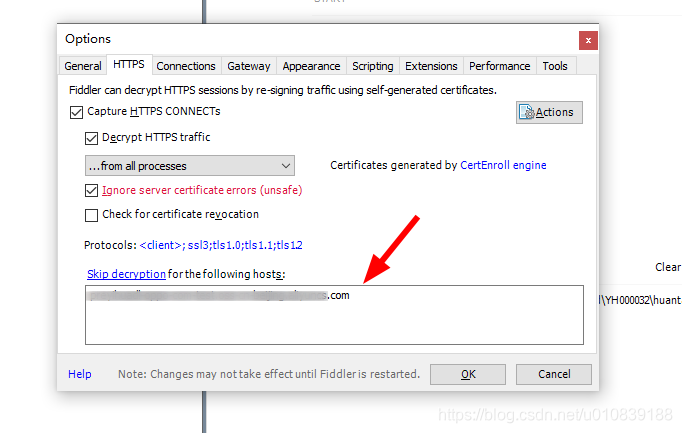Switch to the Appearance tab
682x433 pixels.
point(311,66)
